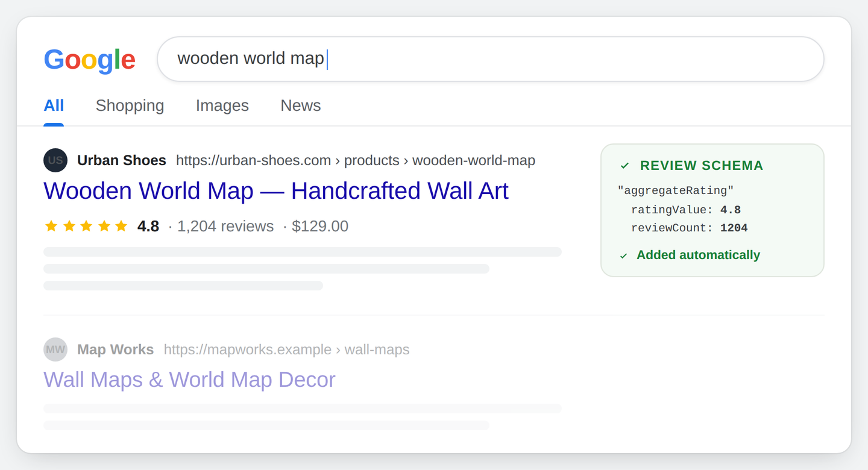Viewport: 868px width, 470px height.
Task: Open Wall Maps & World Map Decor result
Action: pos(189,380)
